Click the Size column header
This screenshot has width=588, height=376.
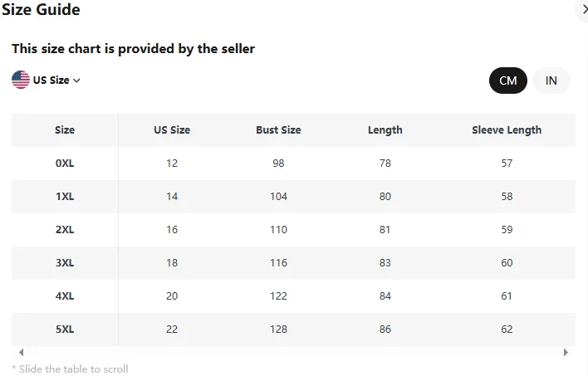coord(65,130)
